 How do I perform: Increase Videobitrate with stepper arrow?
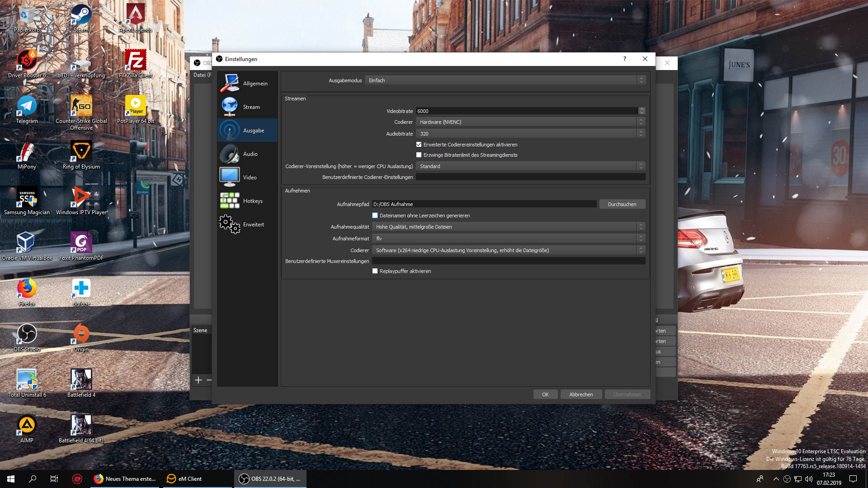642,109
